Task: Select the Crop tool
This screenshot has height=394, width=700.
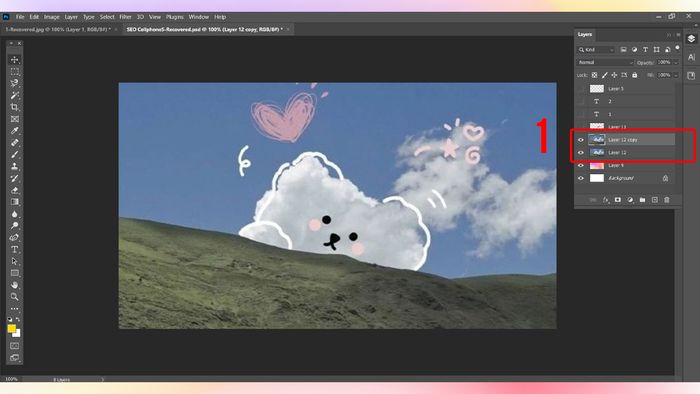Action: coord(15,107)
